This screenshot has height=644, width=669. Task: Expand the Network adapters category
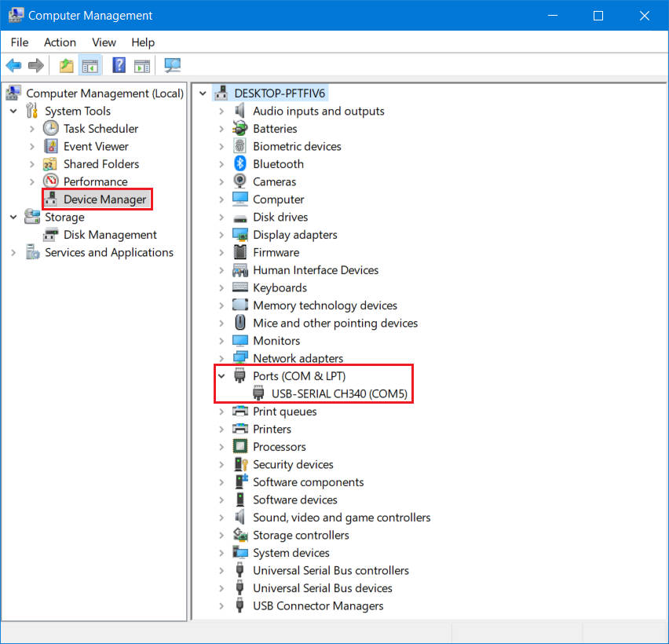(221, 357)
